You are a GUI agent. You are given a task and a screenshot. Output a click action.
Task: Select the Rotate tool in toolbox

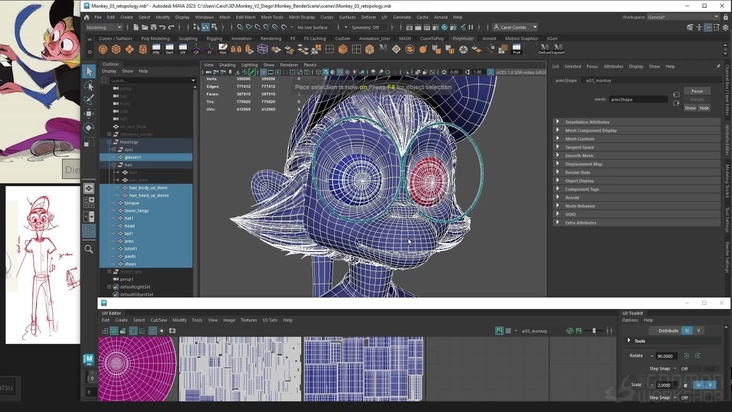coord(89,127)
